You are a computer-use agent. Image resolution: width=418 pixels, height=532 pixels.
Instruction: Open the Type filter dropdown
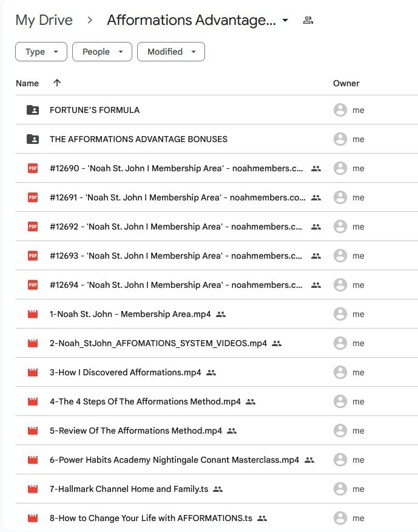point(41,52)
